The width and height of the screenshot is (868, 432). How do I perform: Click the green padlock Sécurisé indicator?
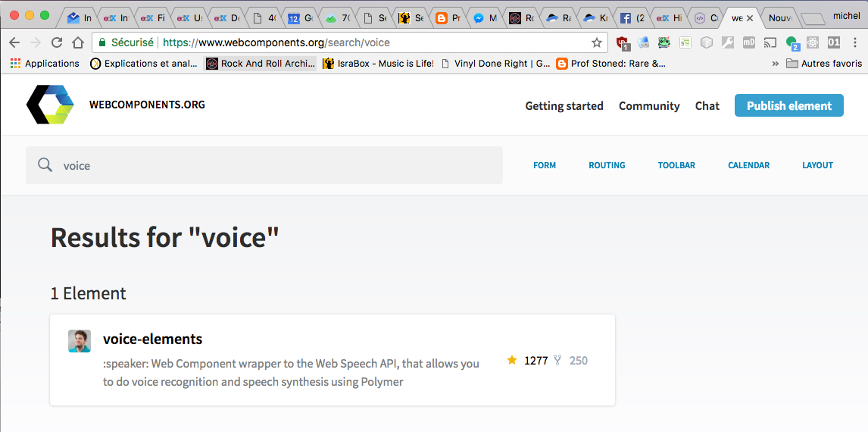point(126,42)
